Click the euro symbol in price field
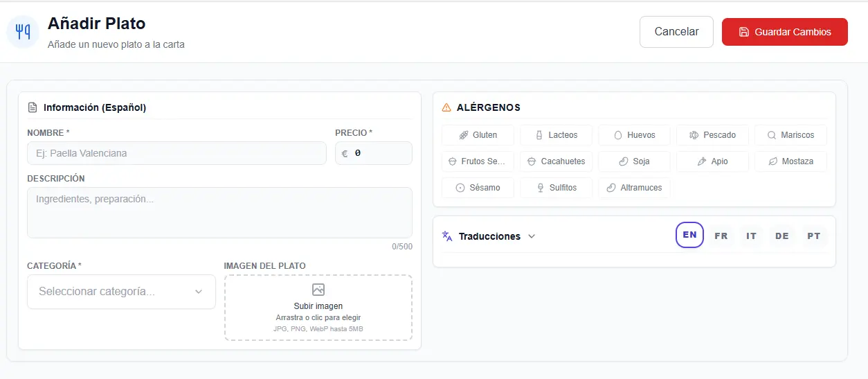 [x=345, y=153]
